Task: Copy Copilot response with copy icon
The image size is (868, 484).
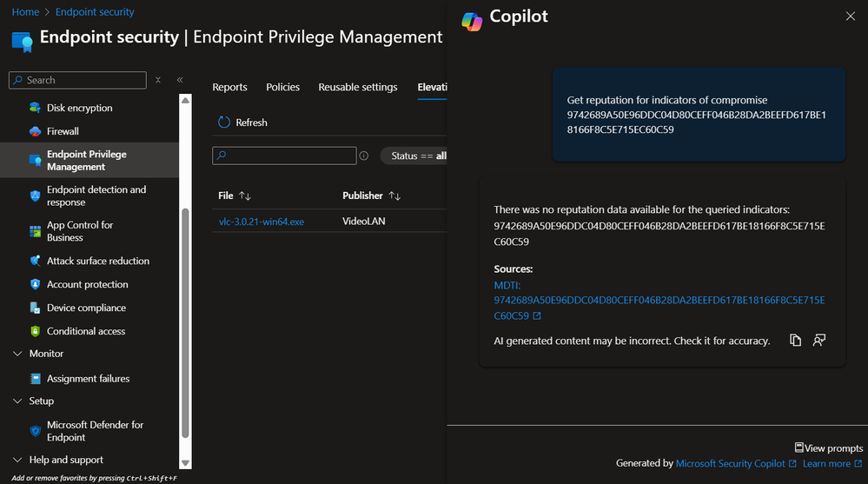Action: pyautogui.click(x=795, y=340)
